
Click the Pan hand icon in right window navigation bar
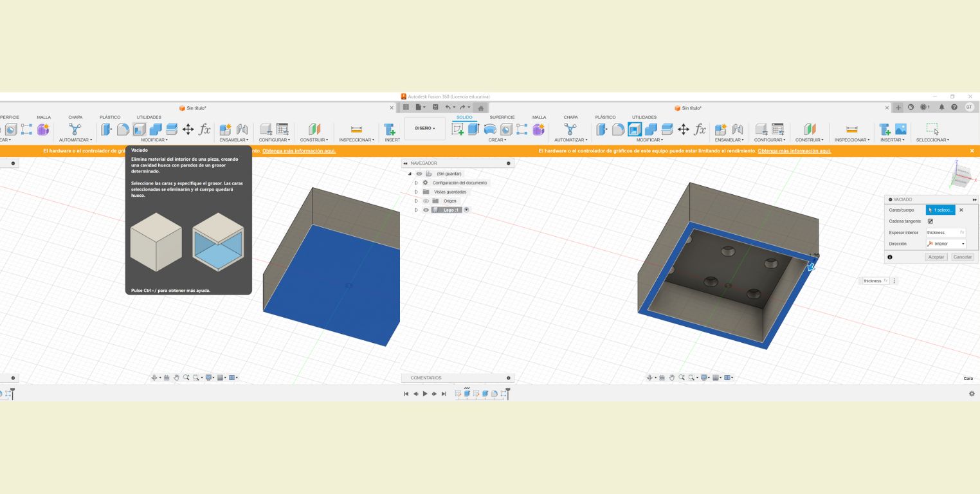pyautogui.click(x=671, y=378)
